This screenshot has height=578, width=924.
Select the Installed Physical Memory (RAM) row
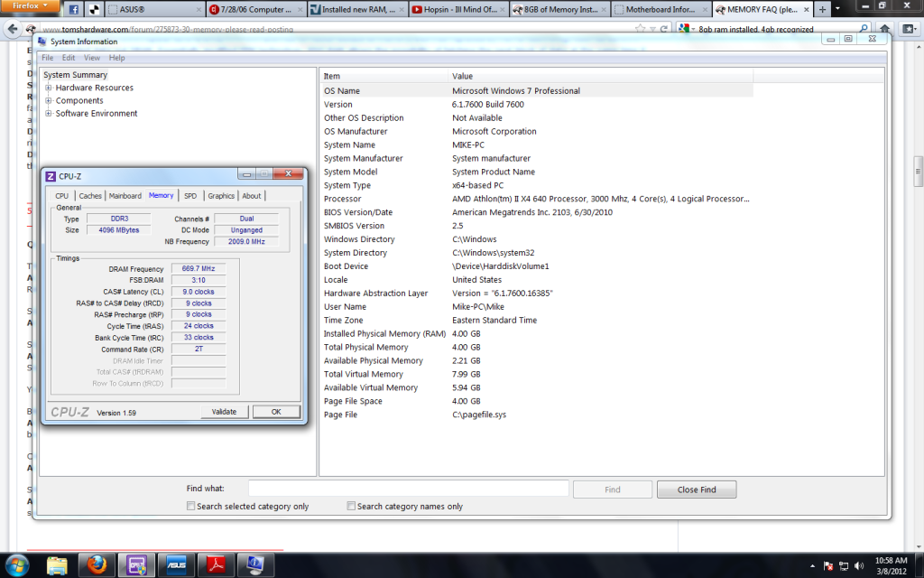click(x=537, y=334)
